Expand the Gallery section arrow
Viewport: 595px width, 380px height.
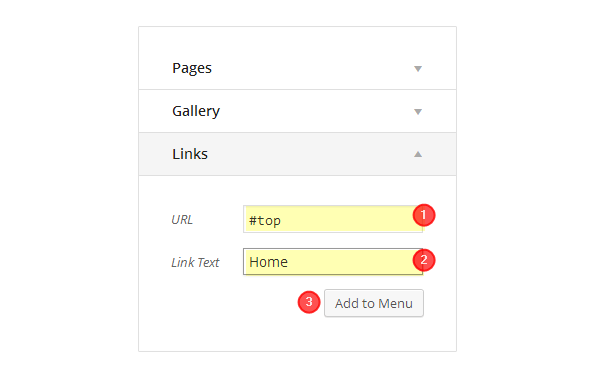click(x=418, y=112)
